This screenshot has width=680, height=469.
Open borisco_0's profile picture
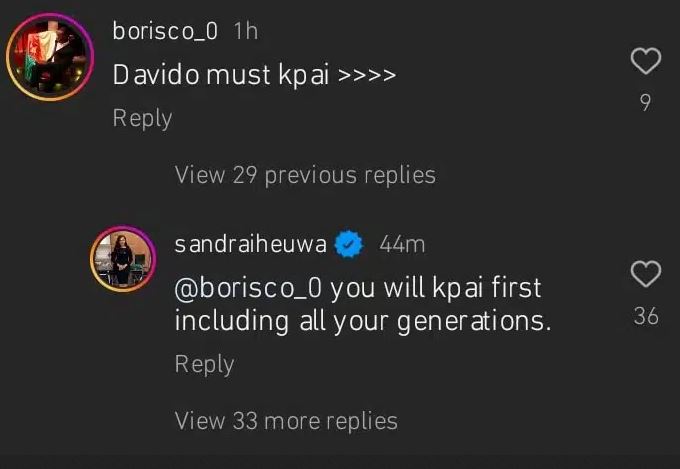pyautogui.click(x=47, y=58)
